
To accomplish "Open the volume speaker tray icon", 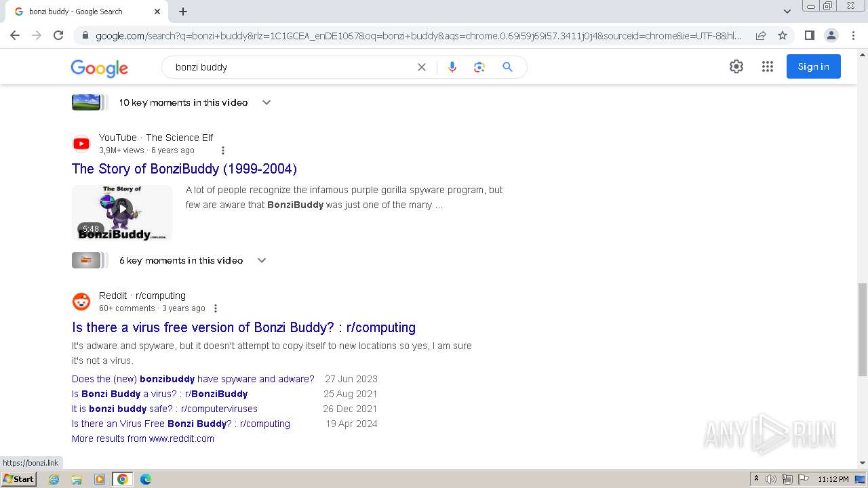I will tap(771, 479).
